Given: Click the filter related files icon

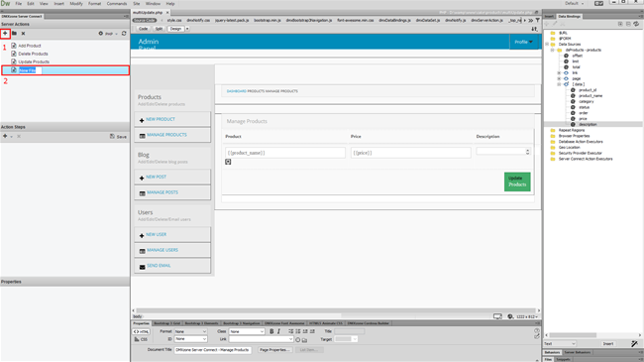Looking at the screenshot, I should (x=538, y=20).
